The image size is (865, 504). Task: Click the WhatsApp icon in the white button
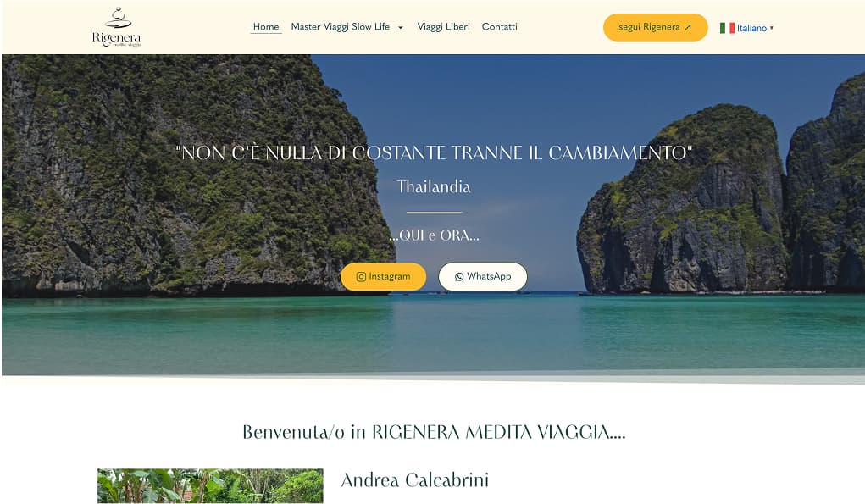coord(459,277)
